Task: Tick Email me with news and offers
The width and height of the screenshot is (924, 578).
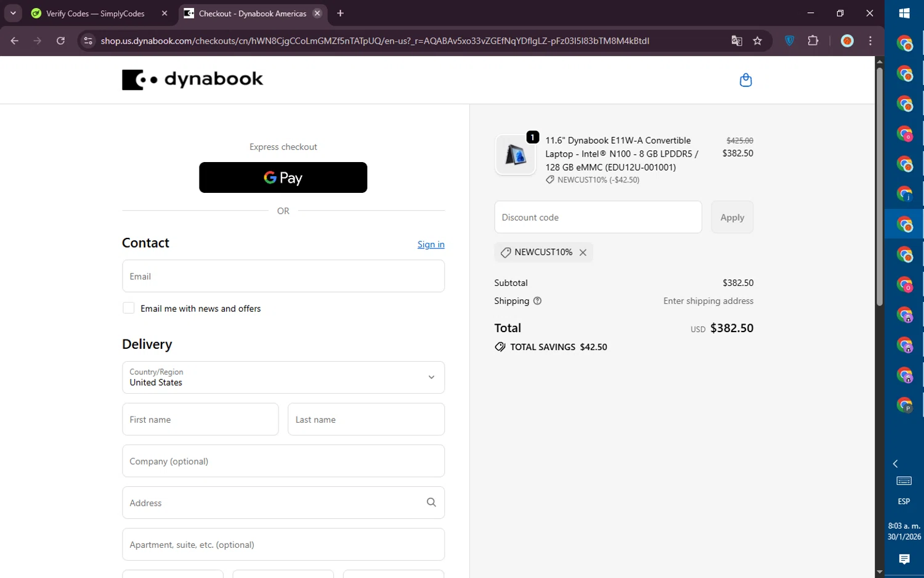Action: coord(129,308)
